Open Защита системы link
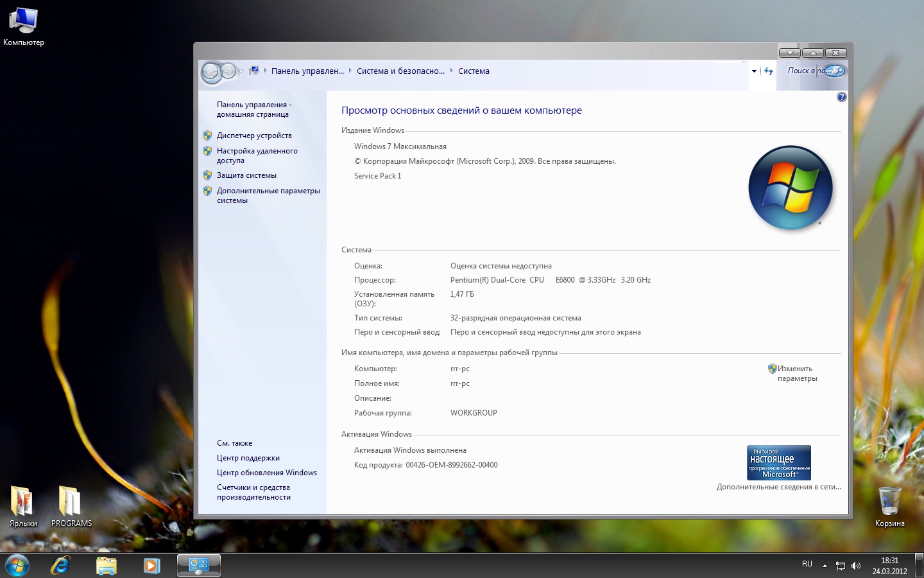This screenshot has width=924, height=578. coord(246,175)
